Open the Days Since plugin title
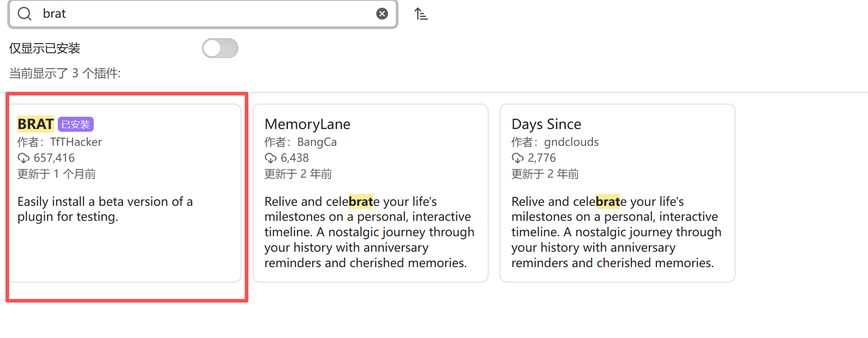The image size is (868, 338). pos(546,124)
